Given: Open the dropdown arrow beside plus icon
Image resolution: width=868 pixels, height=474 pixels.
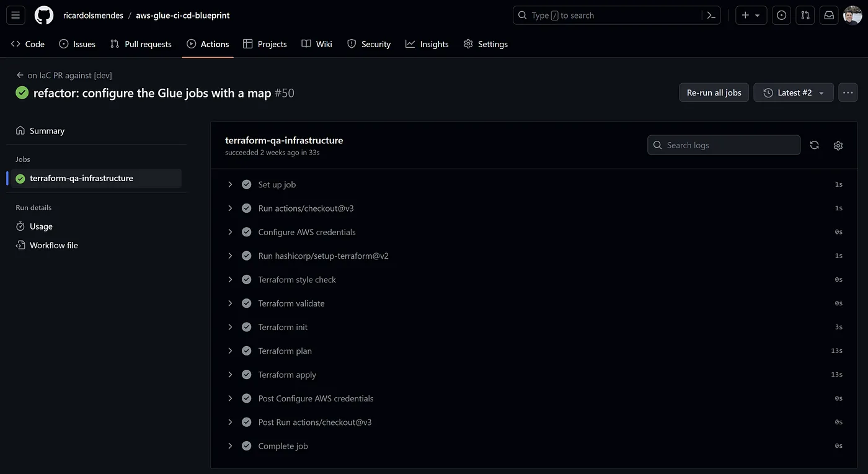Looking at the screenshot, I should coord(758,16).
